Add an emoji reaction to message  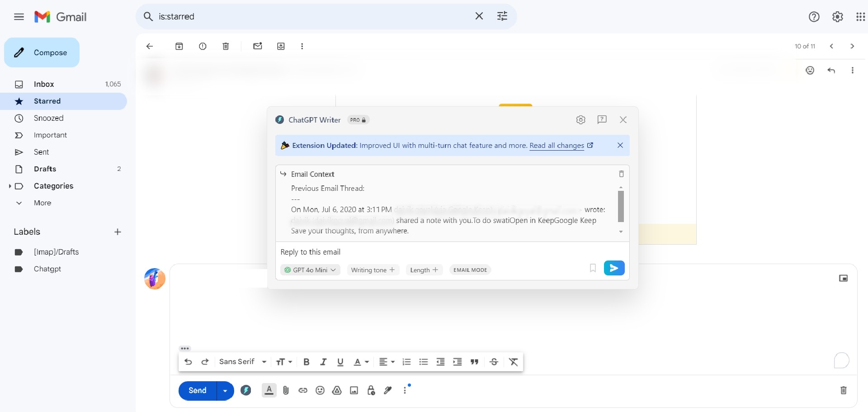810,70
